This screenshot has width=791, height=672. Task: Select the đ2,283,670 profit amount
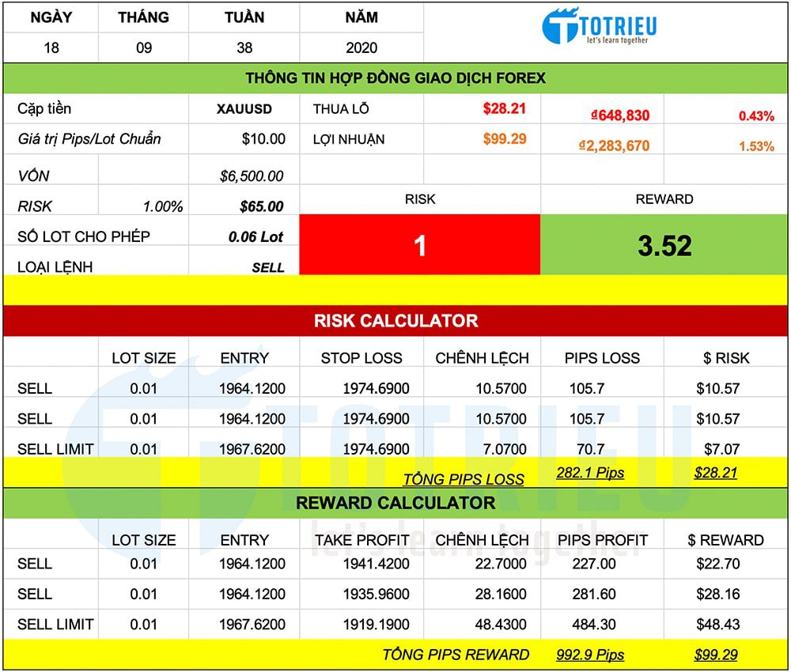click(614, 145)
